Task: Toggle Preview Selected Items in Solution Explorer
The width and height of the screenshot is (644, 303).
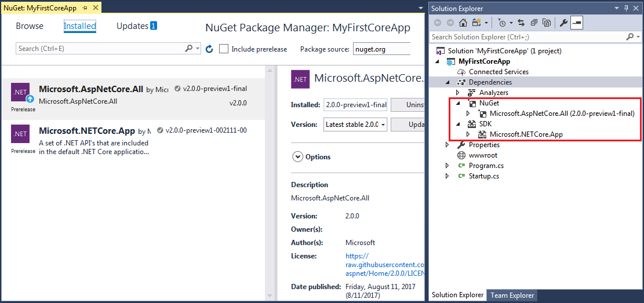Action: [577, 23]
